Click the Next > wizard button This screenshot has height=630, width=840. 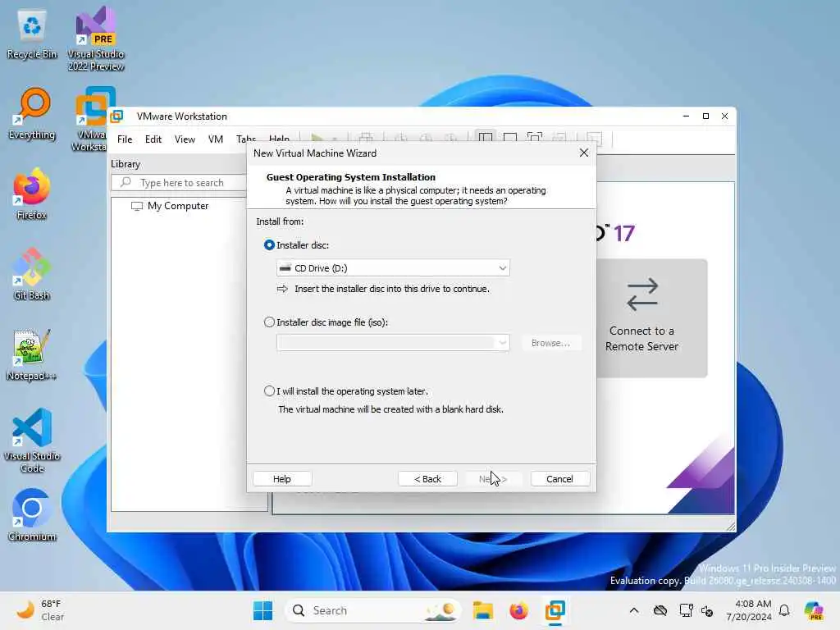493,479
